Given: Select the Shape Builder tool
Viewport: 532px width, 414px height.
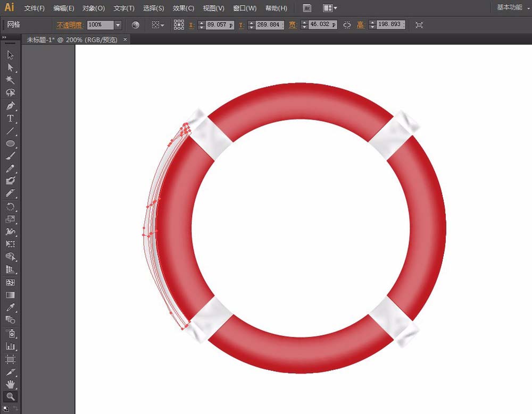Looking at the screenshot, I should pos(10,257).
